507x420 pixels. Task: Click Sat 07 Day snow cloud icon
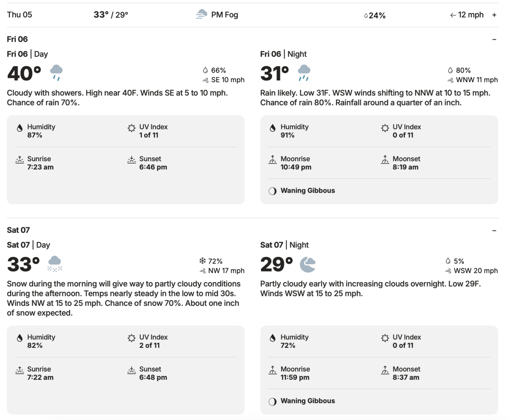click(x=55, y=264)
